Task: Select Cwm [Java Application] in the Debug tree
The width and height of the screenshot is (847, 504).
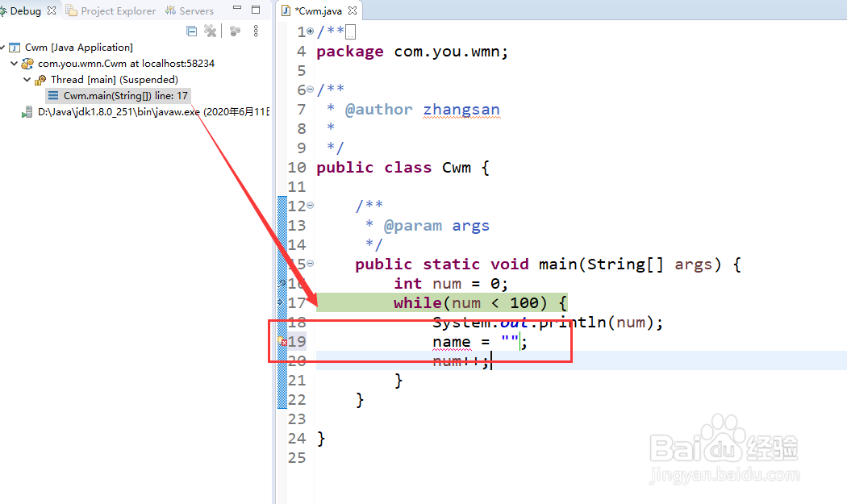Action: click(79, 48)
